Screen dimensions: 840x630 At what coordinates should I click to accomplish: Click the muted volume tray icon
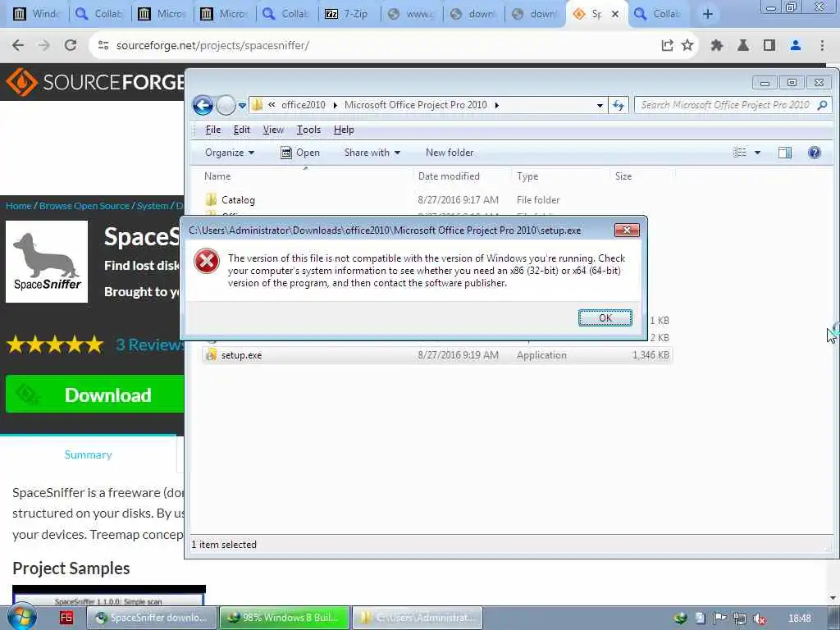tap(759, 619)
